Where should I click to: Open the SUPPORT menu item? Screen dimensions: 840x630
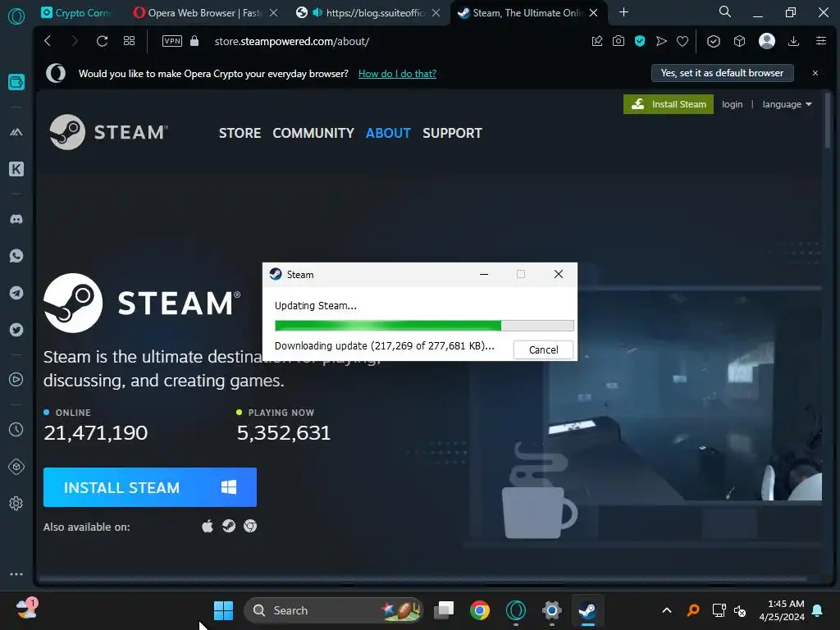pyautogui.click(x=452, y=133)
